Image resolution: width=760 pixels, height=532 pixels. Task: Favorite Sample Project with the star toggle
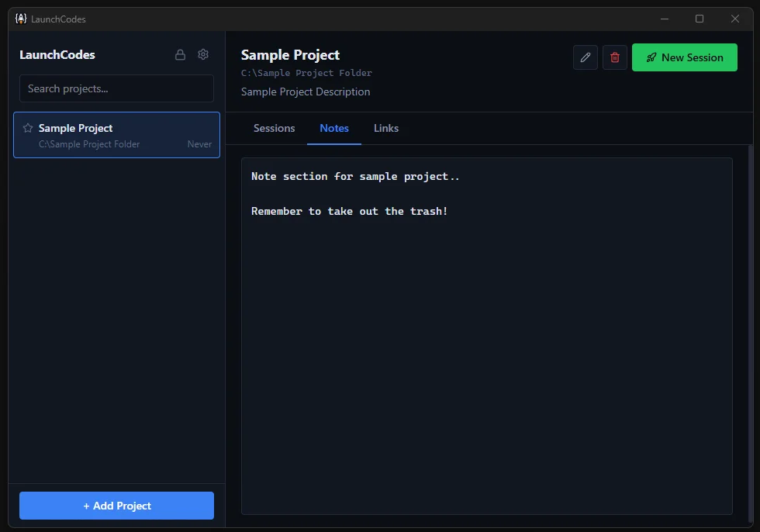coord(27,128)
